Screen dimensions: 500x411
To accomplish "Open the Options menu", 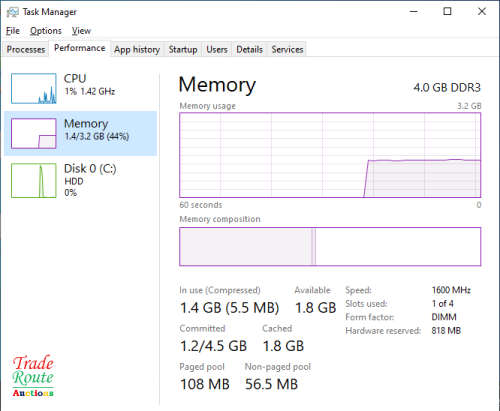I will tap(46, 31).
